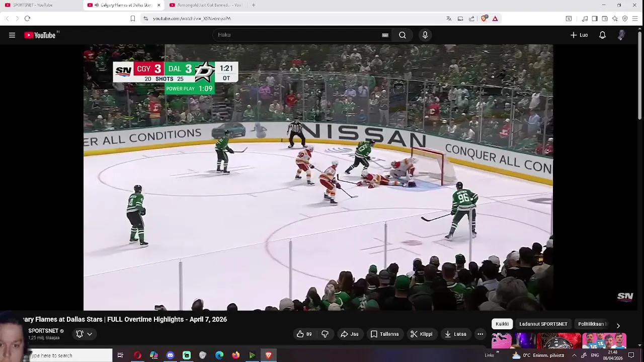Viewport: 644px width, 362px height.
Task: Click the share page icon in address bar
Action: [x=471, y=19]
